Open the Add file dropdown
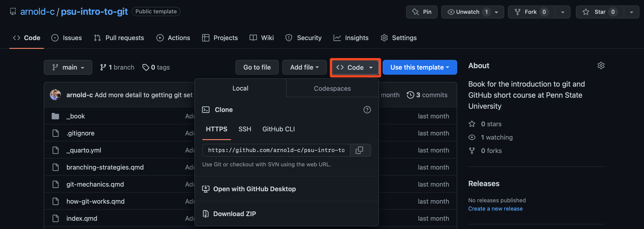 click(x=304, y=67)
